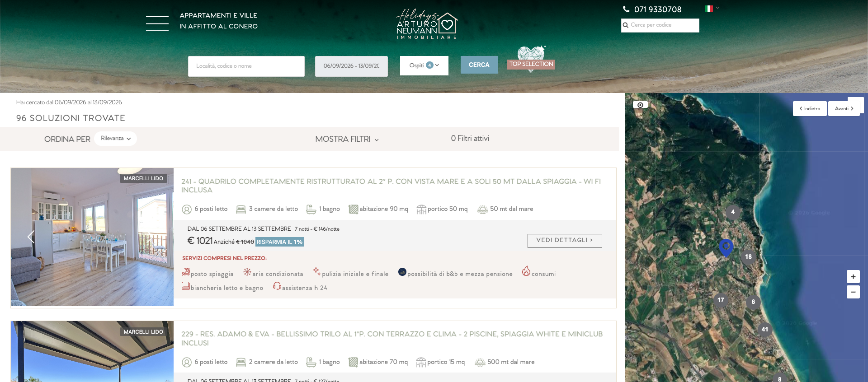The image size is (868, 382).
Task: Click VEDI DETTAGLI for listing 241
Action: (565, 241)
